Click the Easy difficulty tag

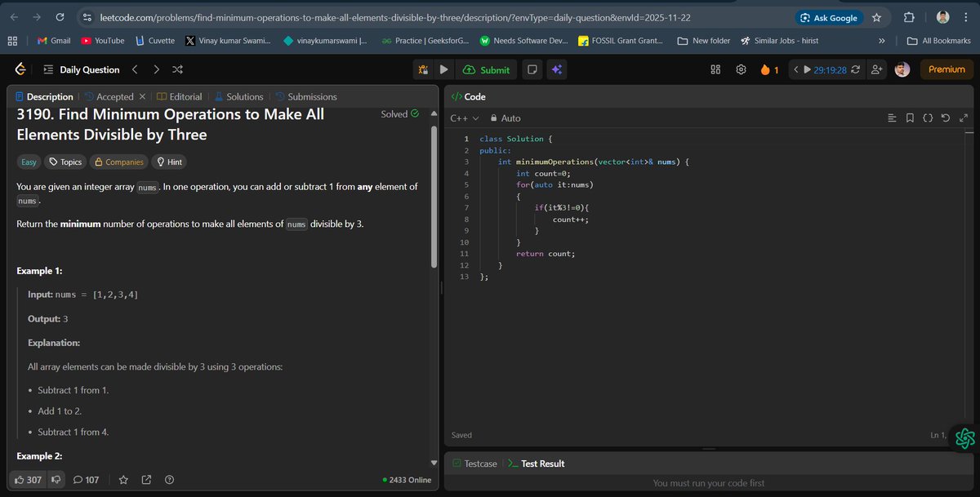[29, 162]
